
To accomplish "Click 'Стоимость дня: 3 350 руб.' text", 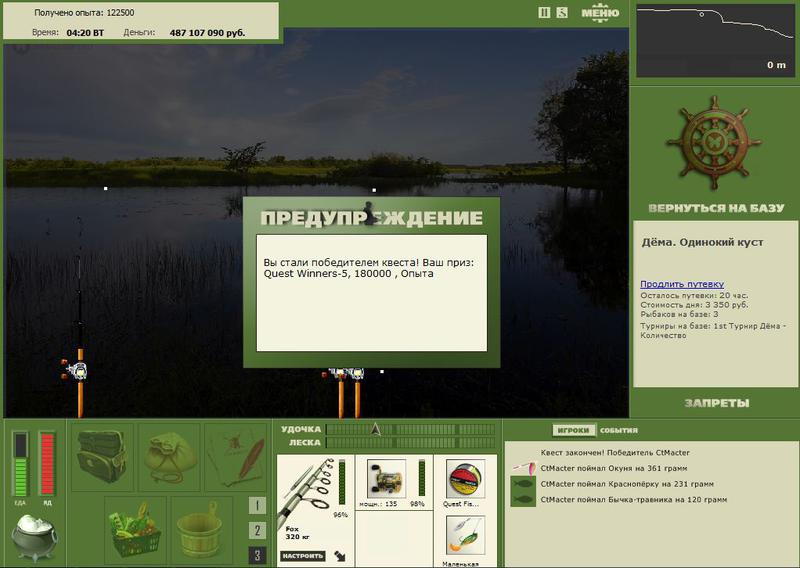I will click(694, 305).
